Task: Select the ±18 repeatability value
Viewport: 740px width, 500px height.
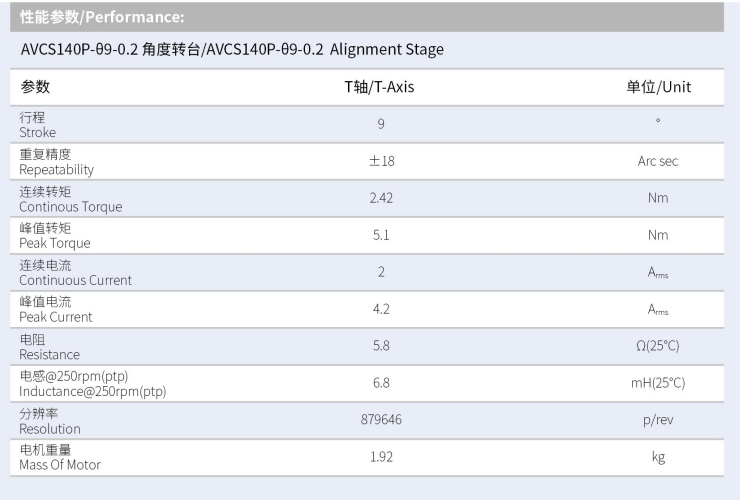Action: click(x=381, y=161)
